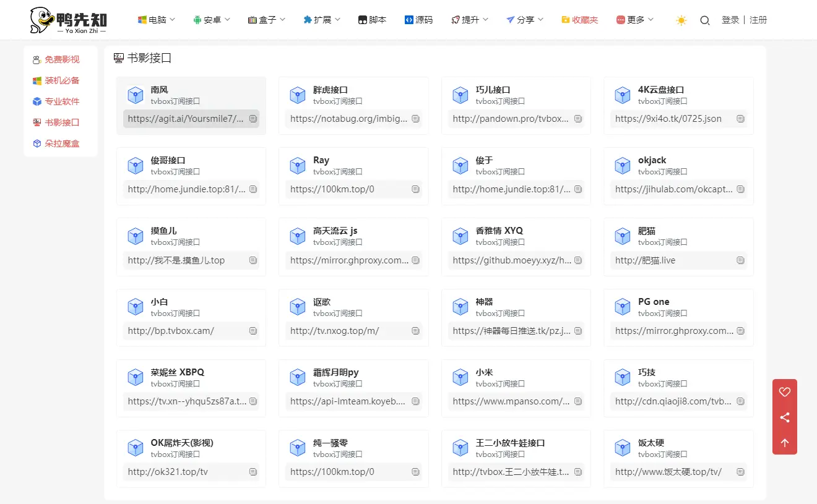This screenshot has height=504, width=817.
Task: Copy the 饭太硬 URL icon
Action: click(741, 472)
